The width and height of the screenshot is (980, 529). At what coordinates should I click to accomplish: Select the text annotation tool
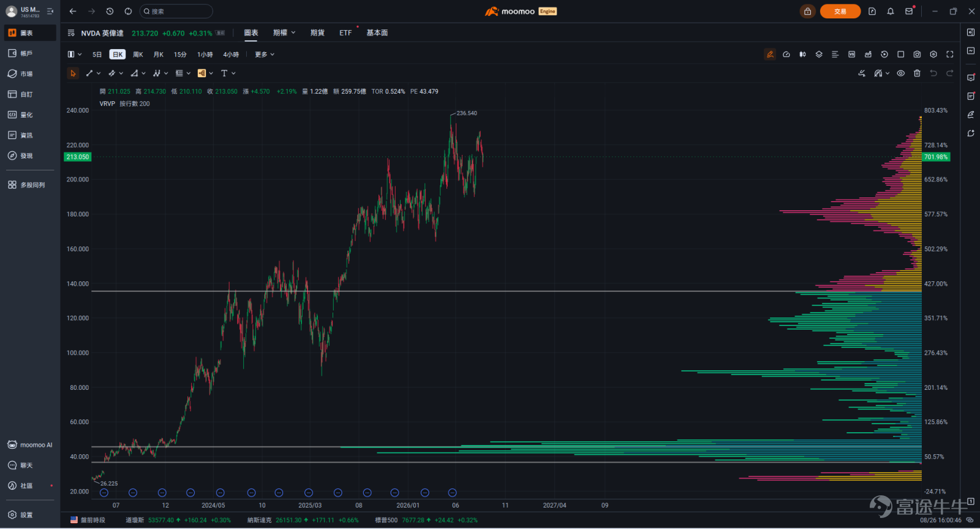tap(224, 73)
